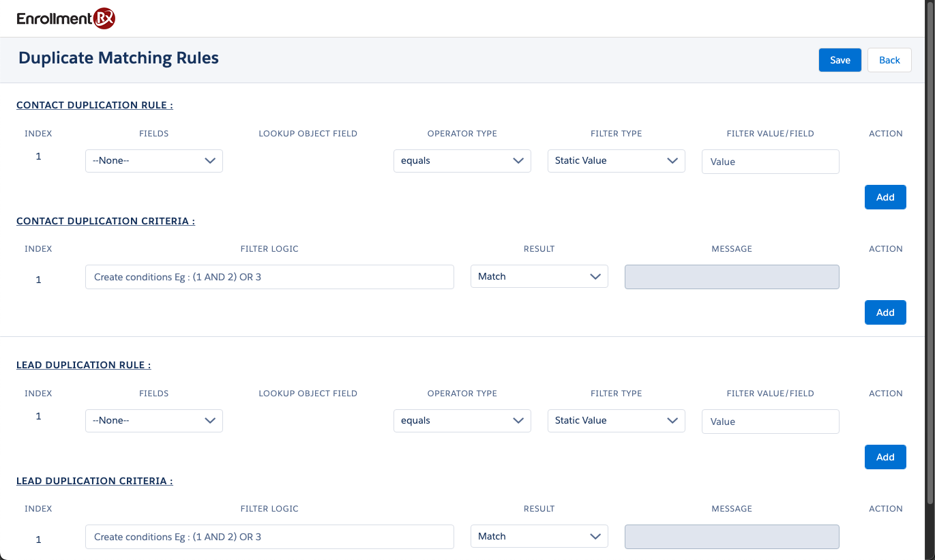935x560 pixels.
Task: Add a new Lead Duplication Rule row
Action: click(885, 457)
